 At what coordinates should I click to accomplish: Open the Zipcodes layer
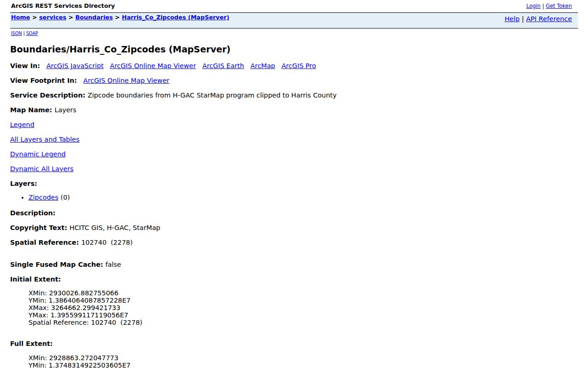43,197
